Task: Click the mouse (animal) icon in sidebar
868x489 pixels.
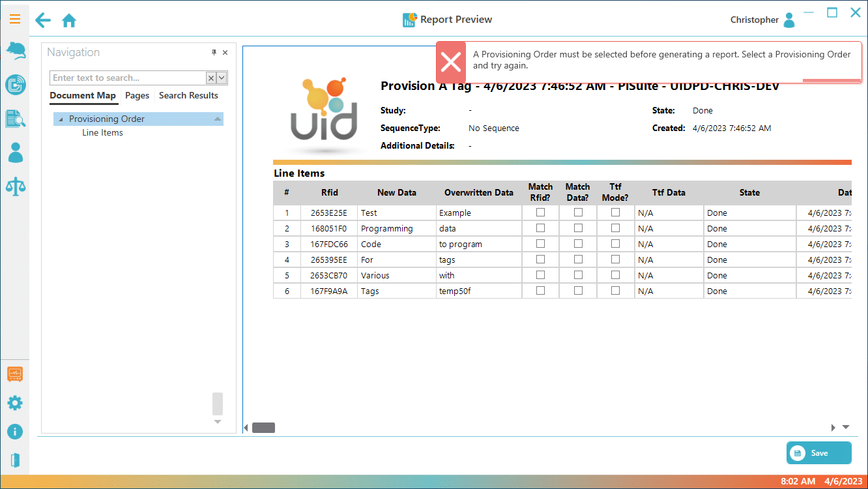Action: point(15,50)
